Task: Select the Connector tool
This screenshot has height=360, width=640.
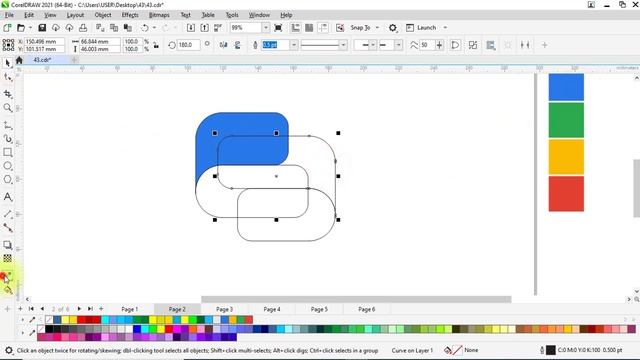Action: click(x=7, y=228)
